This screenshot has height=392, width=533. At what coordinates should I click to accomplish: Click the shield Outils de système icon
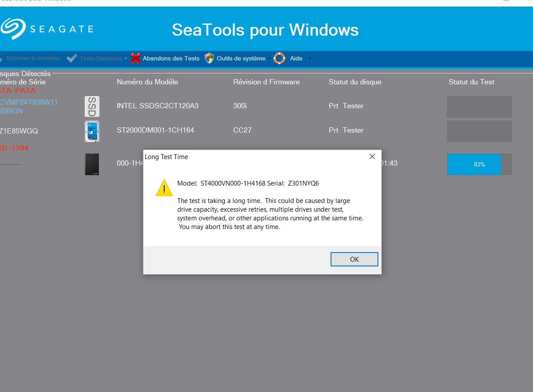(x=209, y=58)
